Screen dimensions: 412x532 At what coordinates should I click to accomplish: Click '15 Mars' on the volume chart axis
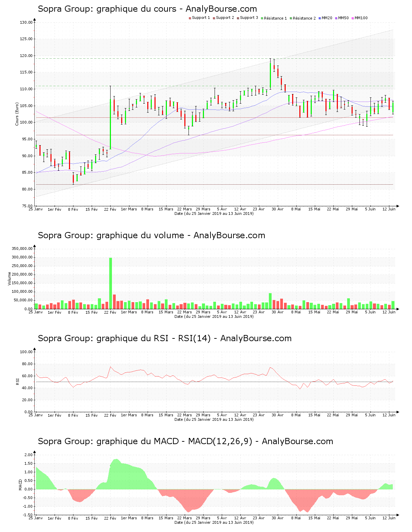tap(166, 312)
